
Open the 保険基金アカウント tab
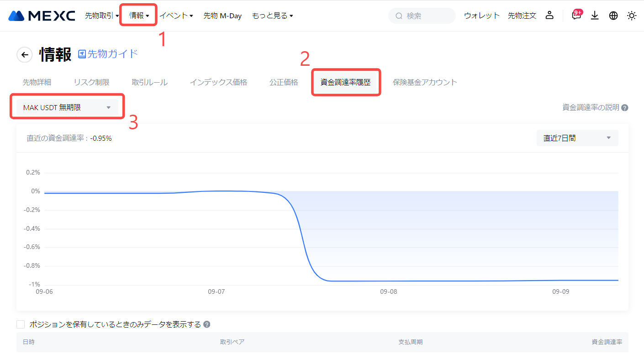click(x=425, y=82)
